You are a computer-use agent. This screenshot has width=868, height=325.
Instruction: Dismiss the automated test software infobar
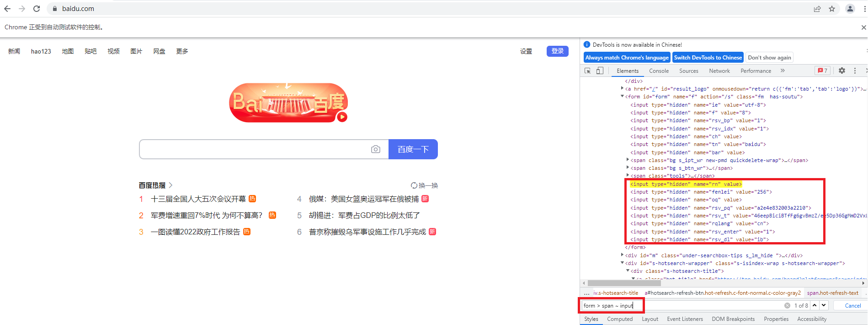click(x=863, y=27)
